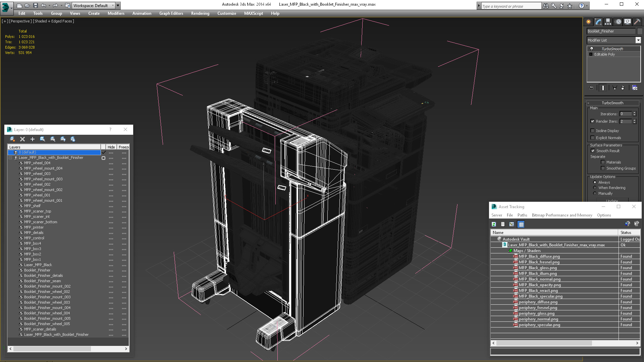
Task: Open the Modifier List dropdown
Action: [638, 40]
